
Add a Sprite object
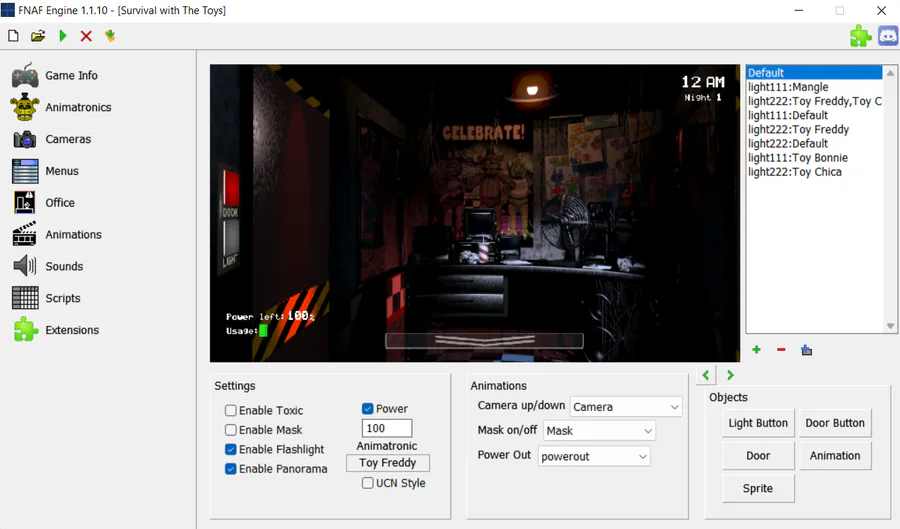point(758,488)
